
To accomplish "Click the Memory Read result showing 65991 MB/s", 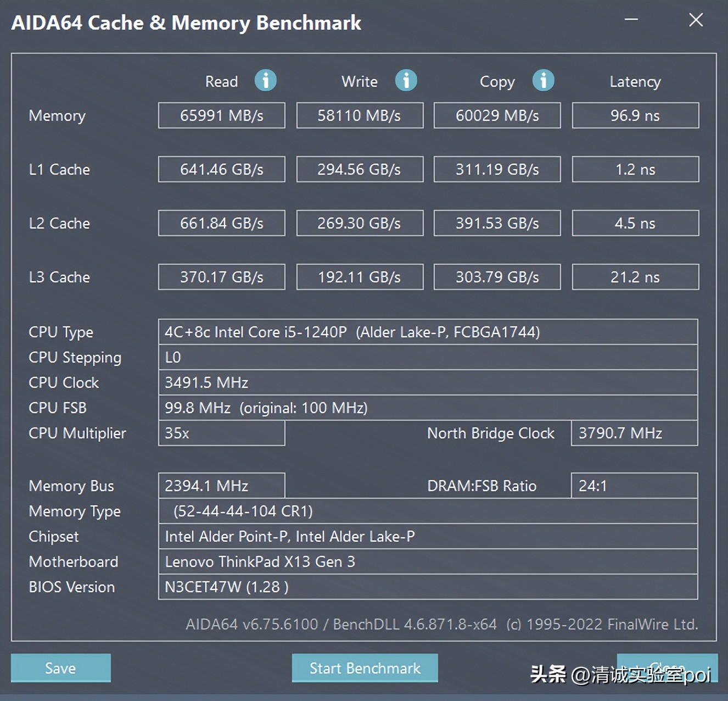I will point(221,115).
